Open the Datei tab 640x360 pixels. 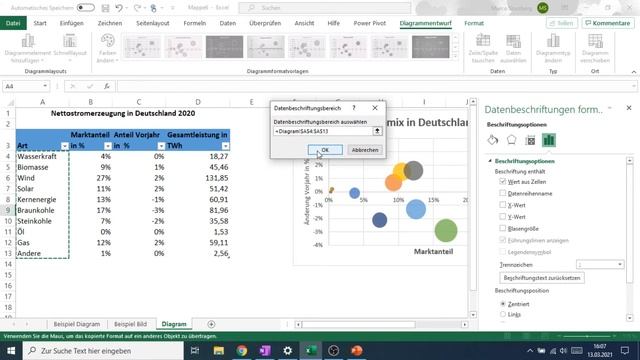coord(13,23)
